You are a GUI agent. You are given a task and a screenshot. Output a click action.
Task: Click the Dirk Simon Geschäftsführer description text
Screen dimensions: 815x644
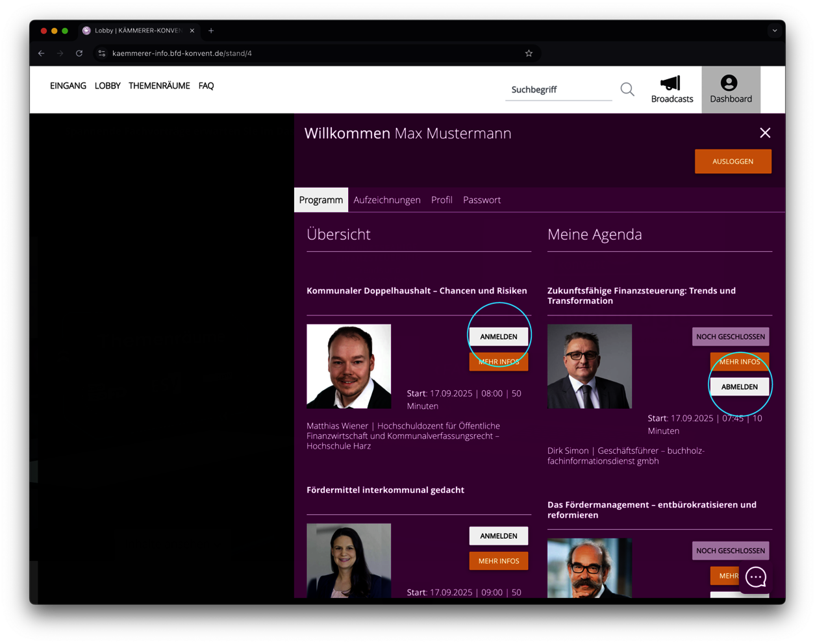click(x=626, y=456)
